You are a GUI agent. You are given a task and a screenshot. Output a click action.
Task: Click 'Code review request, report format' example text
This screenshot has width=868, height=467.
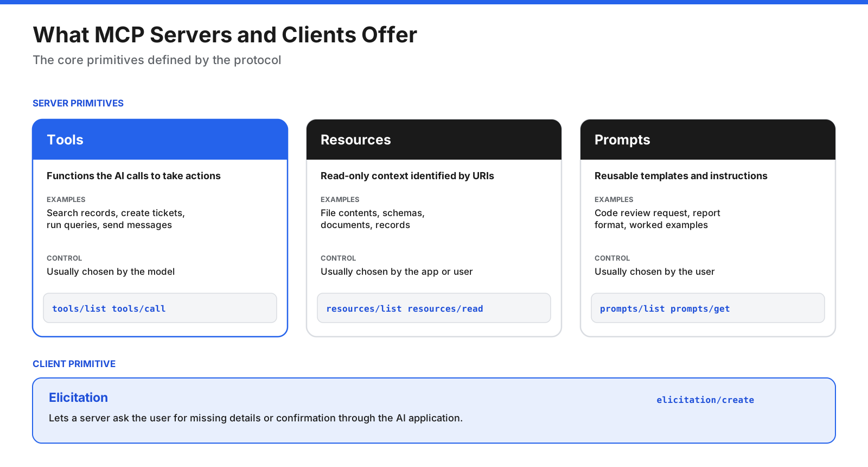[x=658, y=219]
